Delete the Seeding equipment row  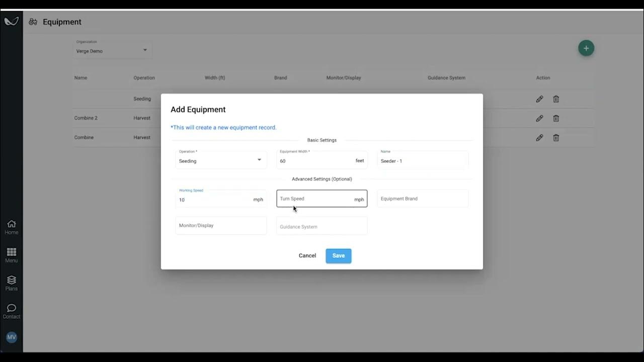(556, 99)
